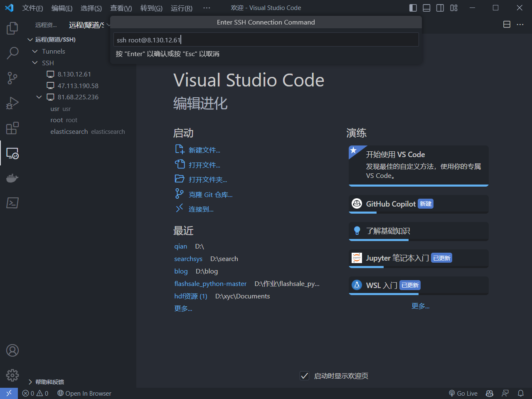Toggle the bottom panel layout button
This screenshot has width=532, height=399.
[426, 8]
